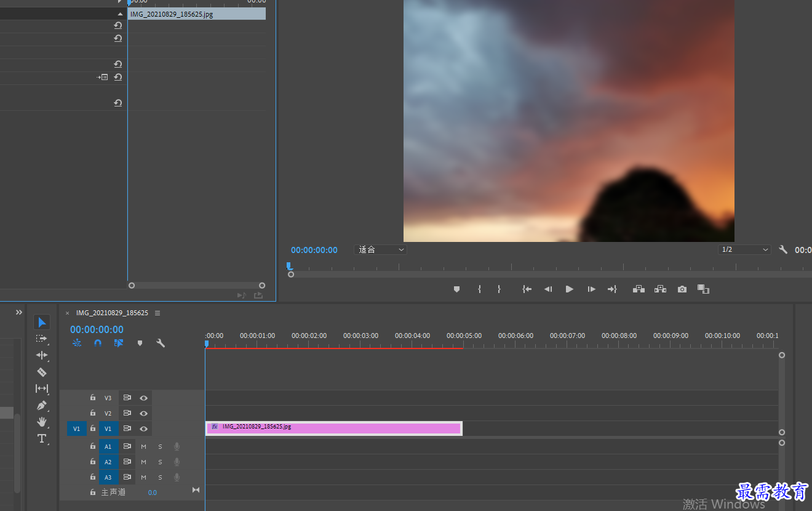812x511 pixels.
Task: Hide track V3 with eye icon
Action: (x=143, y=398)
